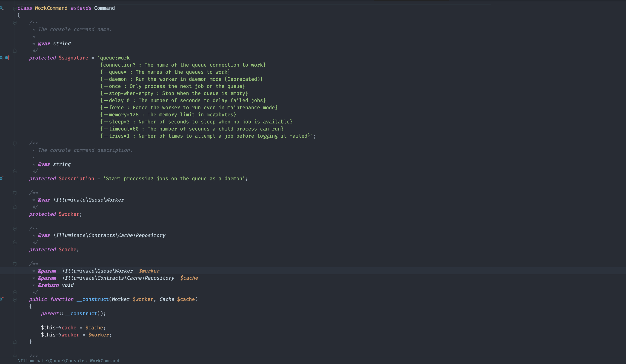Collapse the Cache\Repository @var doc block
The width and height of the screenshot is (626, 364).
tap(15, 228)
